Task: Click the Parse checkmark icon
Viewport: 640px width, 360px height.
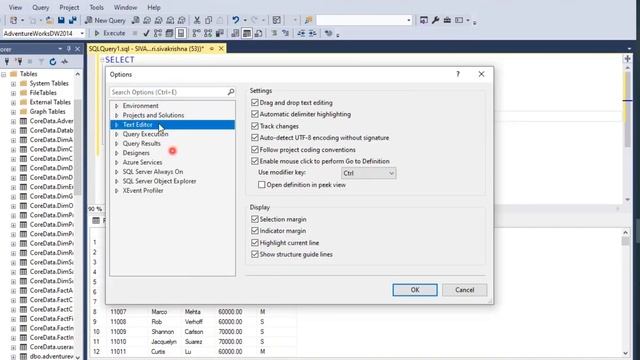Action: (146, 33)
